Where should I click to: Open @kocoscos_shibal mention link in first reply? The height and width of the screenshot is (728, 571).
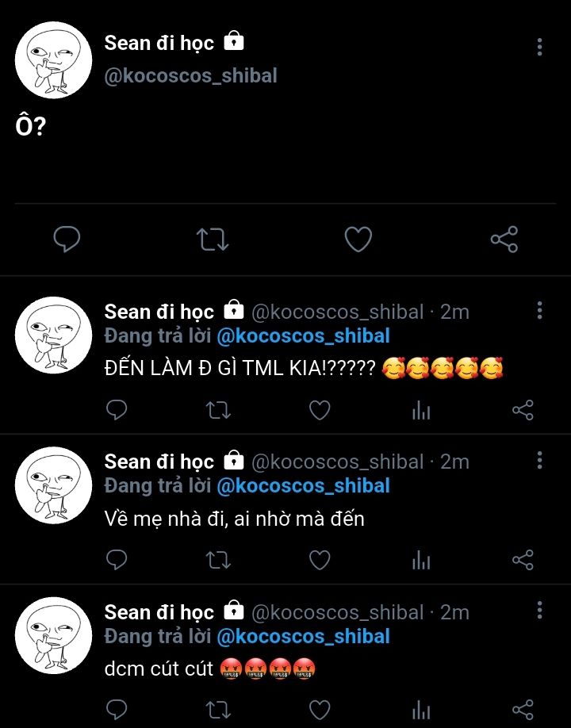click(303, 335)
